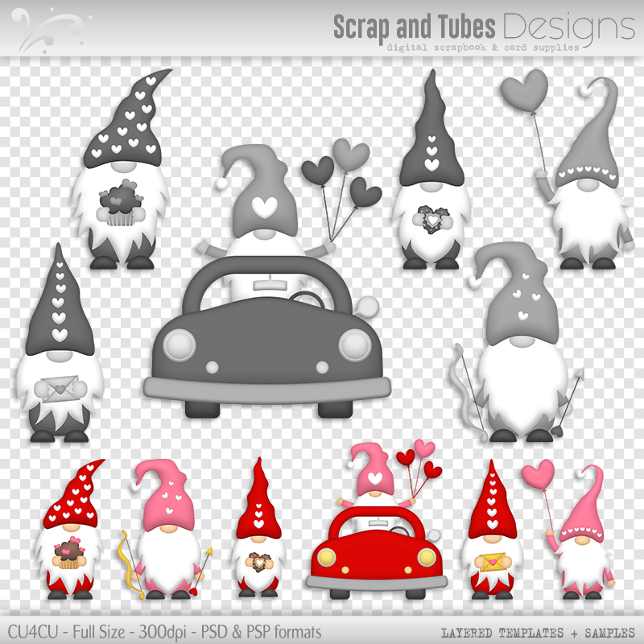Click the gray car's left headlight
This screenshot has width=644, height=644.
click(179, 345)
